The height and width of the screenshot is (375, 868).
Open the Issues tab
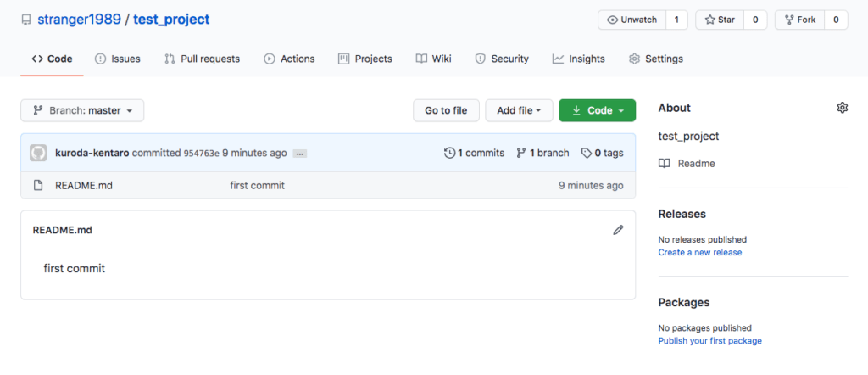pos(117,59)
